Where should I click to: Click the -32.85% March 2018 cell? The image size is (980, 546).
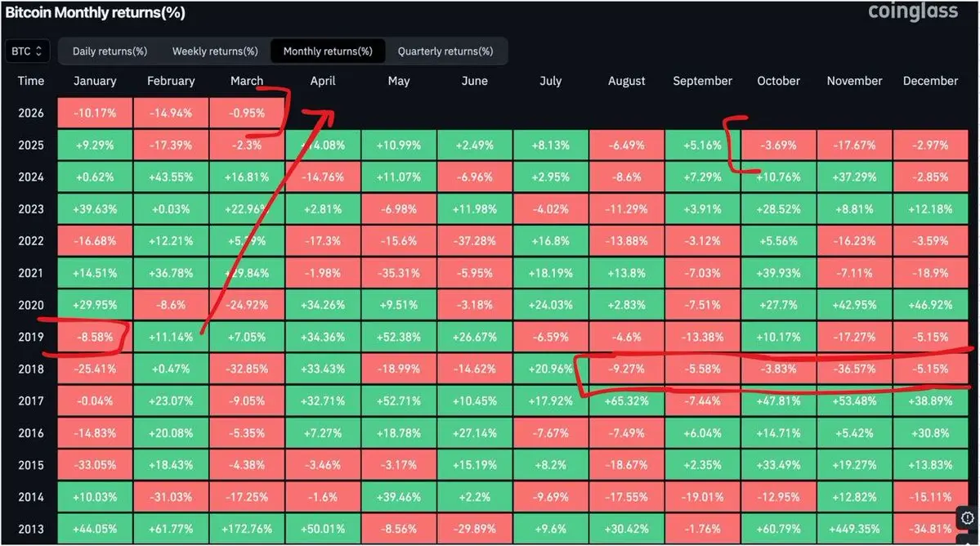click(247, 369)
